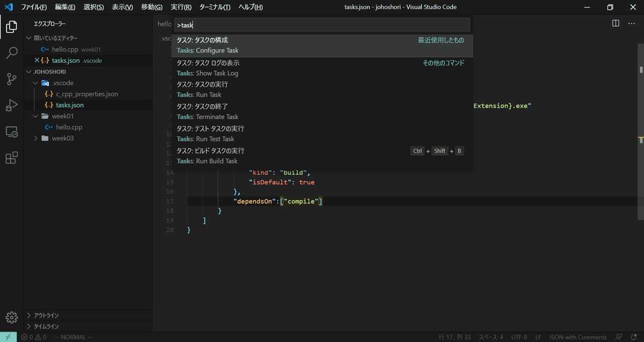Select Tasks: Terminate Task command
The height and width of the screenshot is (342, 644).
(322, 112)
